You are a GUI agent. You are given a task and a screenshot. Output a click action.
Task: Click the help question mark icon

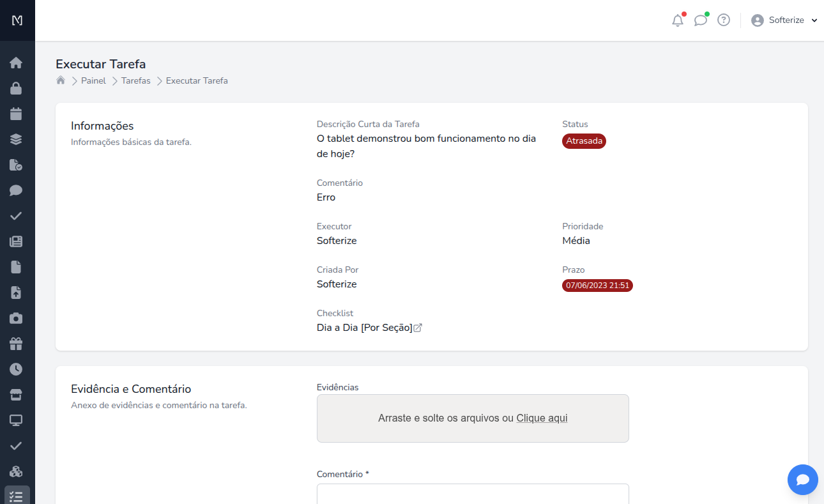pos(724,20)
